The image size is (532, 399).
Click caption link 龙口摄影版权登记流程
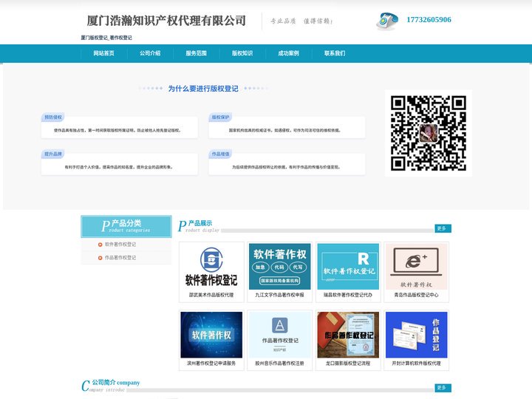coord(348,364)
